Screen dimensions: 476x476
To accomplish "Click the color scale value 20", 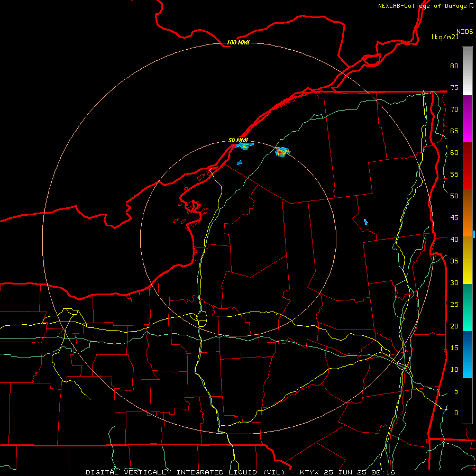I will tap(454, 326).
